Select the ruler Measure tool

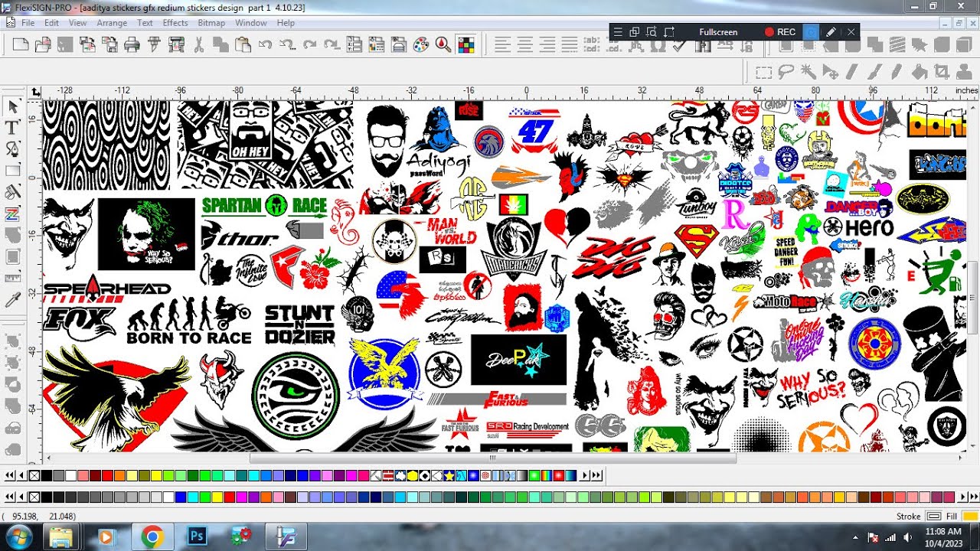point(13,278)
